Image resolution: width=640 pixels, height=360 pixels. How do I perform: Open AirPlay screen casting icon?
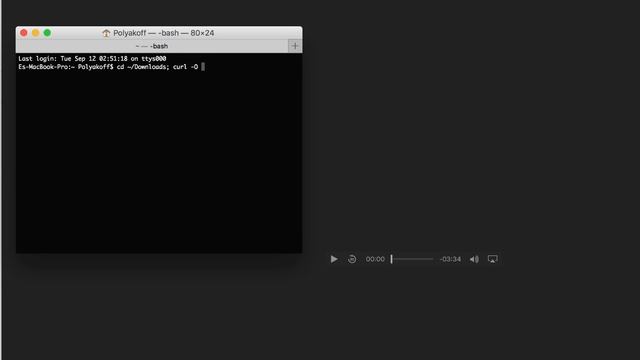point(493,259)
